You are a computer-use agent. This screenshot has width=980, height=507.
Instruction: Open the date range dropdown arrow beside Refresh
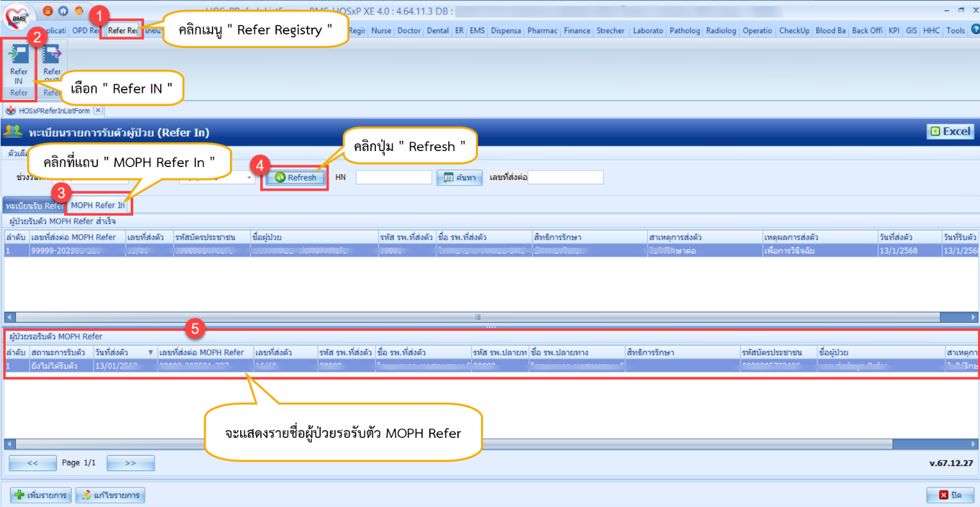pyautogui.click(x=250, y=177)
